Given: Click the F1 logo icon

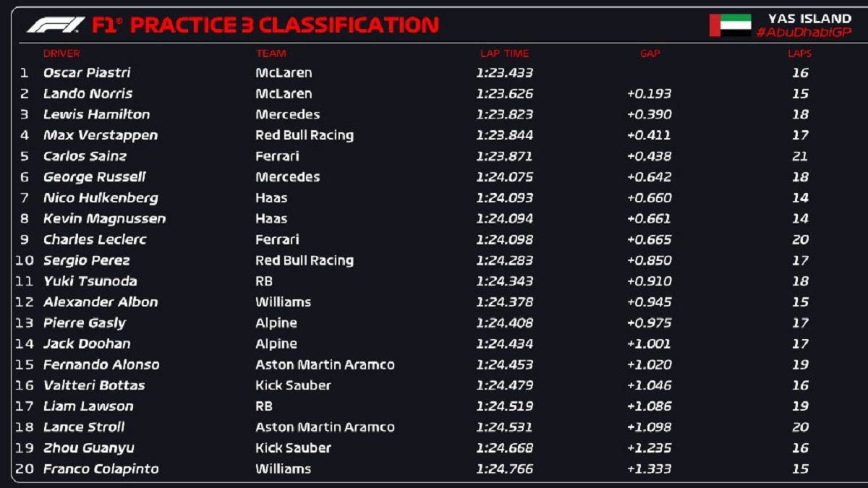Looking at the screenshot, I should (x=56, y=25).
